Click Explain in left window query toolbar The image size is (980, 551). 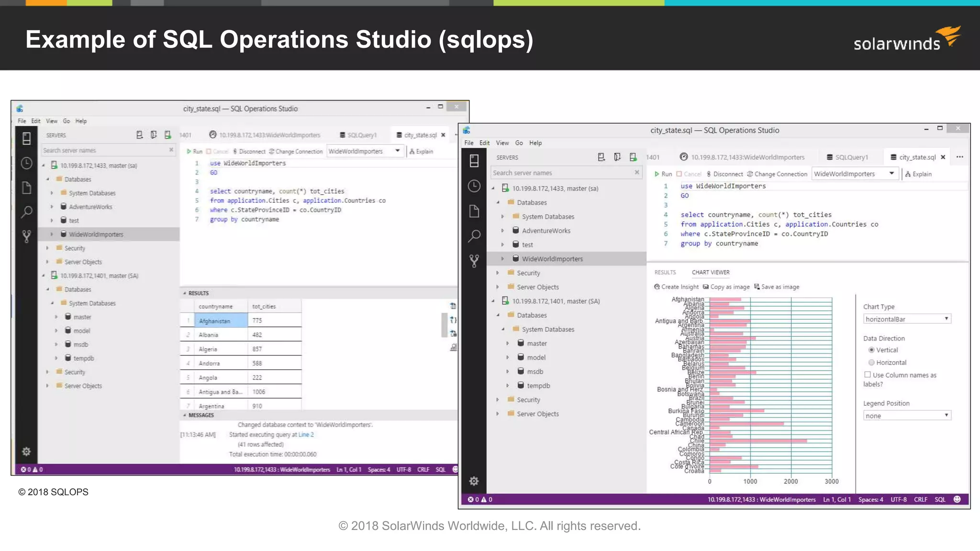[x=421, y=151]
